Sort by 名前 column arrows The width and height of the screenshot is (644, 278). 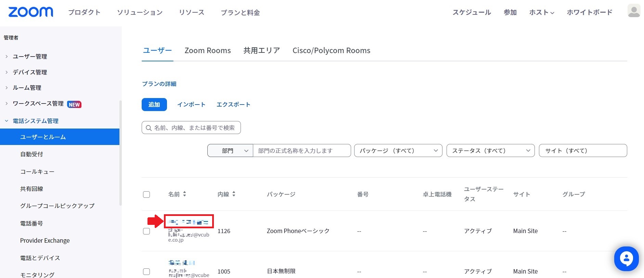tap(184, 194)
